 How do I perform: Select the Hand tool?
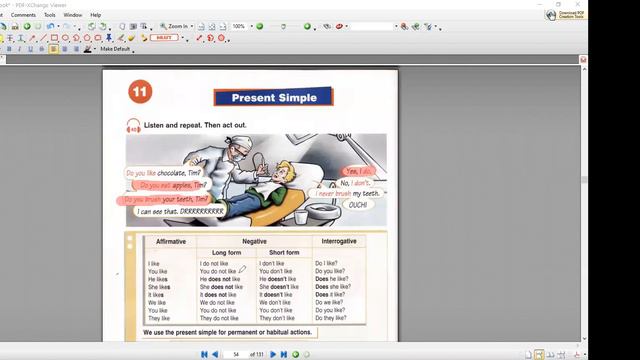[x=122, y=27]
